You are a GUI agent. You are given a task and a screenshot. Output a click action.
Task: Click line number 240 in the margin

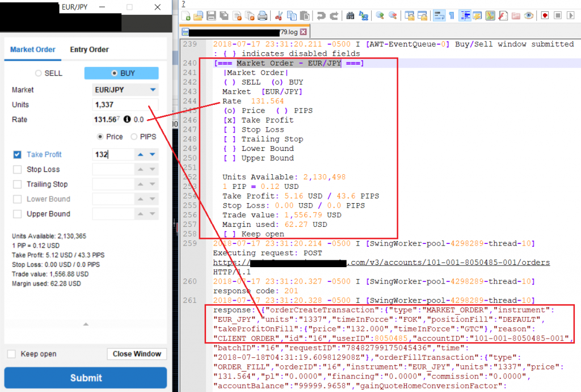(190, 63)
